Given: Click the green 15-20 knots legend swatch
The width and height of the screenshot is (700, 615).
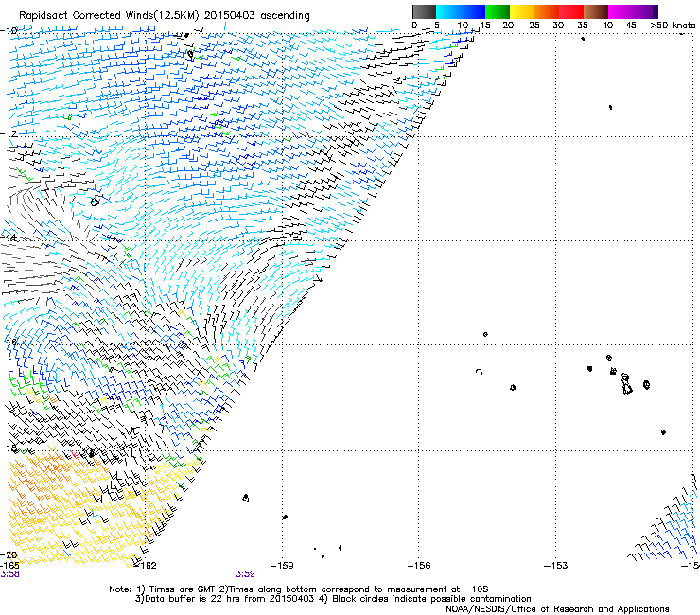Looking at the screenshot, I should [x=498, y=11].
